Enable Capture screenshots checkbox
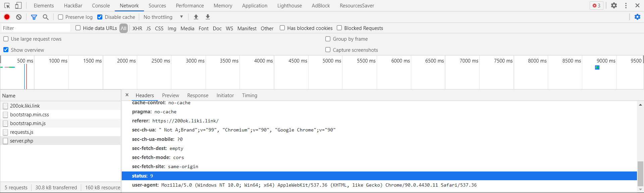Viewport: 644px width, 193px height. pos(328,50)
